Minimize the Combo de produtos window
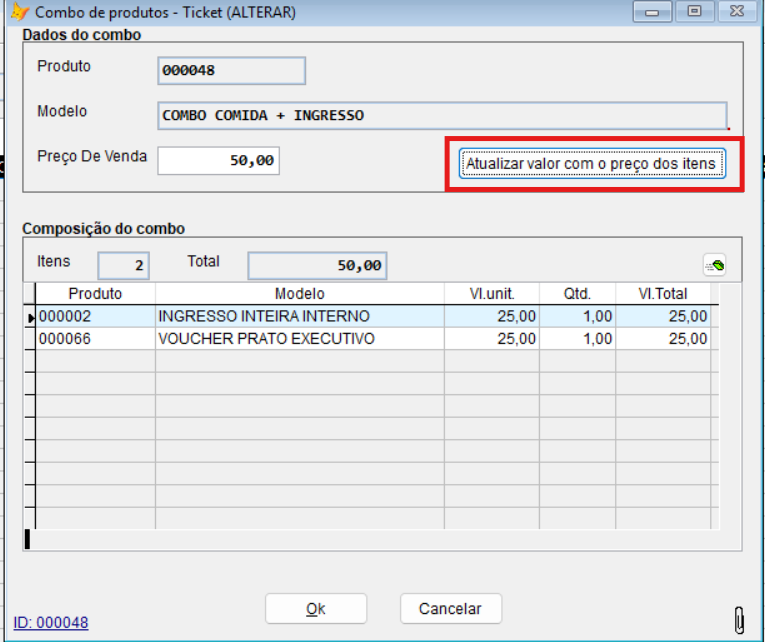The height and width of the screenshot is (642, 765). click(x=656, y=12)
